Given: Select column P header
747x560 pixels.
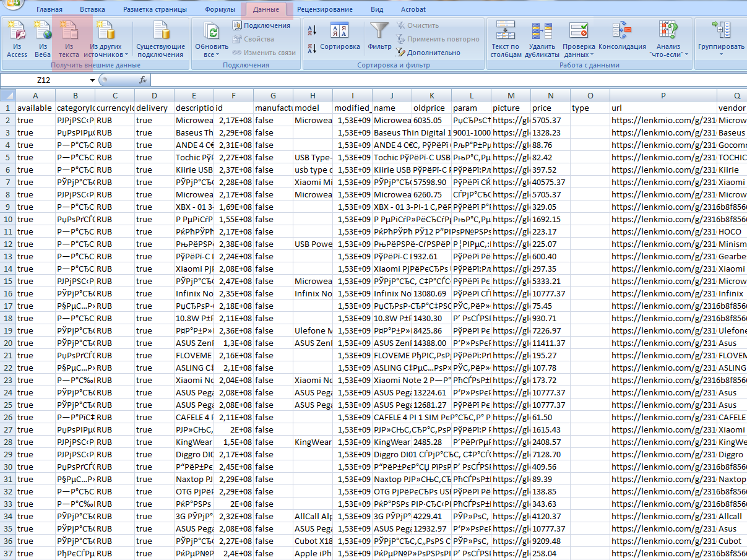Looking at the screenshot, I should click(x=663, y=95).
